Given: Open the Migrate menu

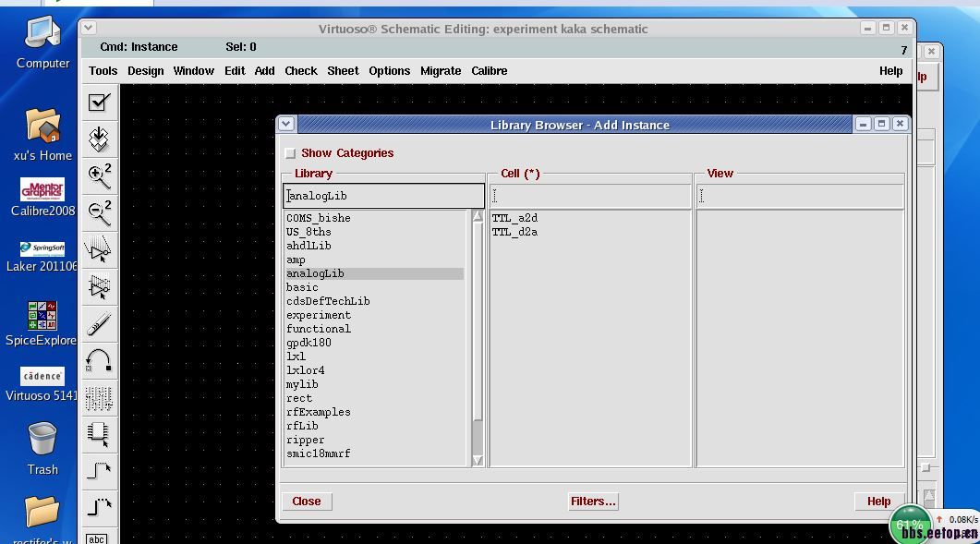Looking at the screenshot, I should (x=441, y=71).
